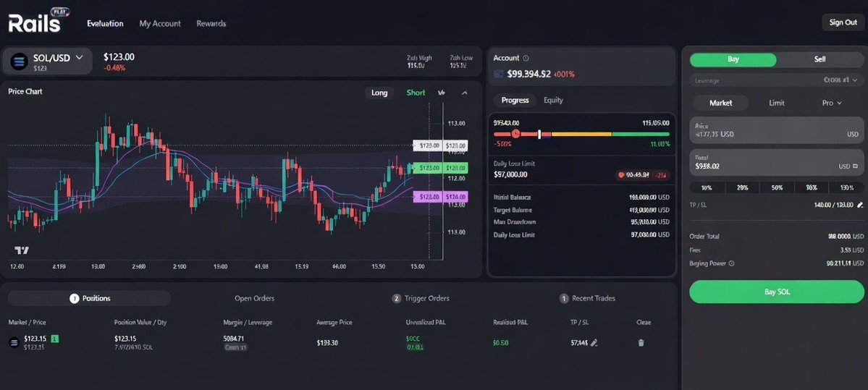Viewport: 868px width, 390px height.
Task: Switch to the Progress tab
Action: [515, 100]
